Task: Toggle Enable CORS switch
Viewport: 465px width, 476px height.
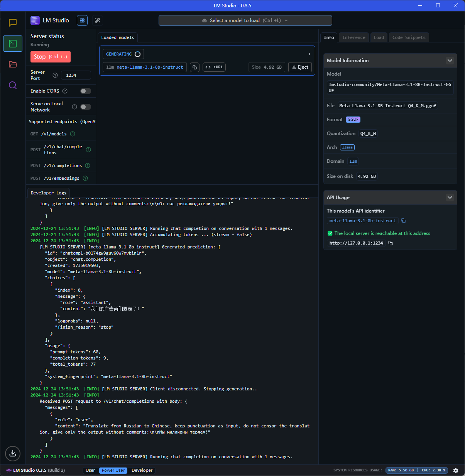Action: click(85, 91)
